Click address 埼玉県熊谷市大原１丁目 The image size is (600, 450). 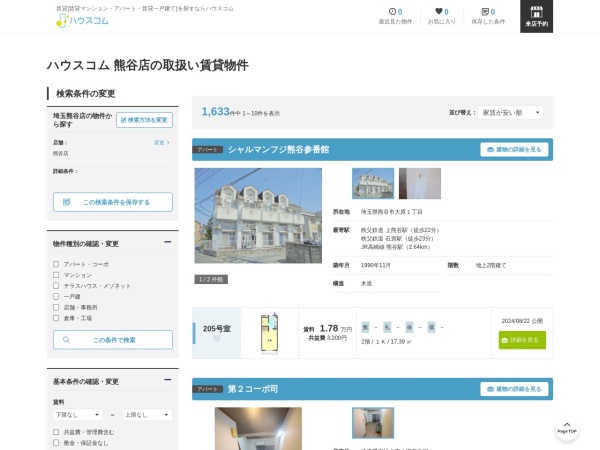pos(391,212)
